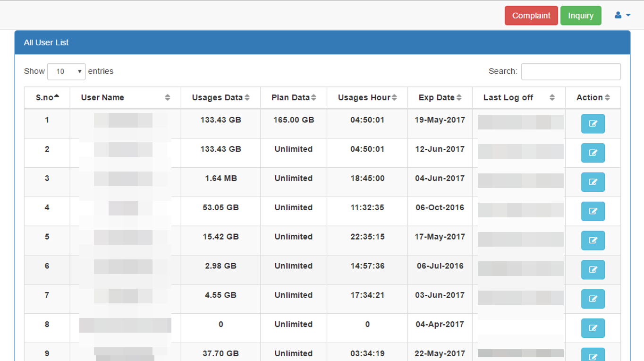
Task: Edit the user in row 1
Action: tap(593, 124)
